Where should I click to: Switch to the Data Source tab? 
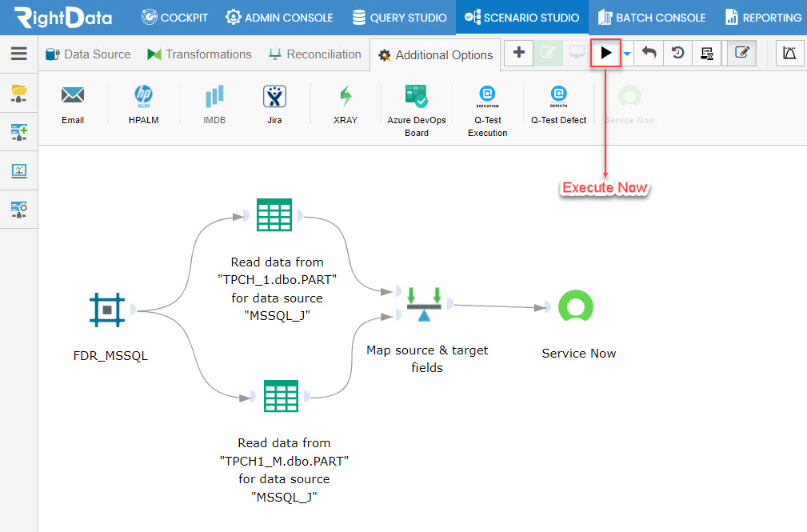click(88, 54)
